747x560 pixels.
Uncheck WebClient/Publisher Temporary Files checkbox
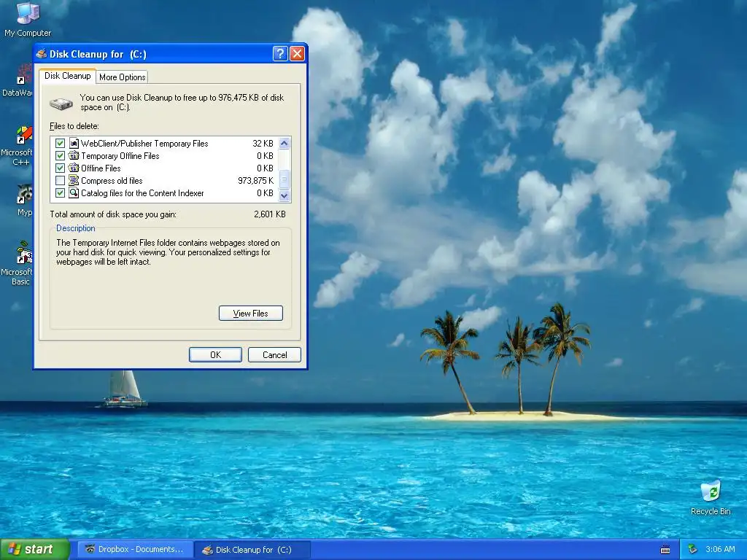[x=60, y=144]
